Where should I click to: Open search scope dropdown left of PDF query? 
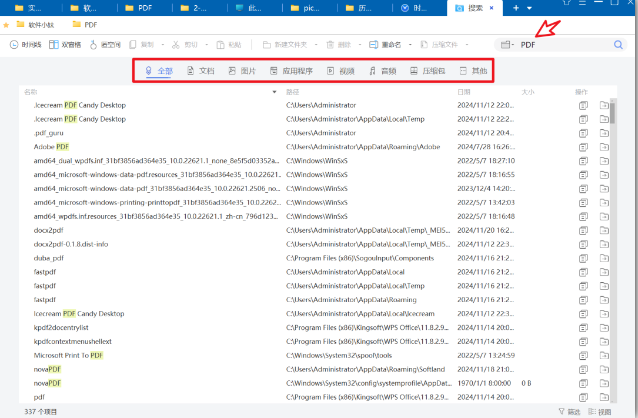coord(507,44)
